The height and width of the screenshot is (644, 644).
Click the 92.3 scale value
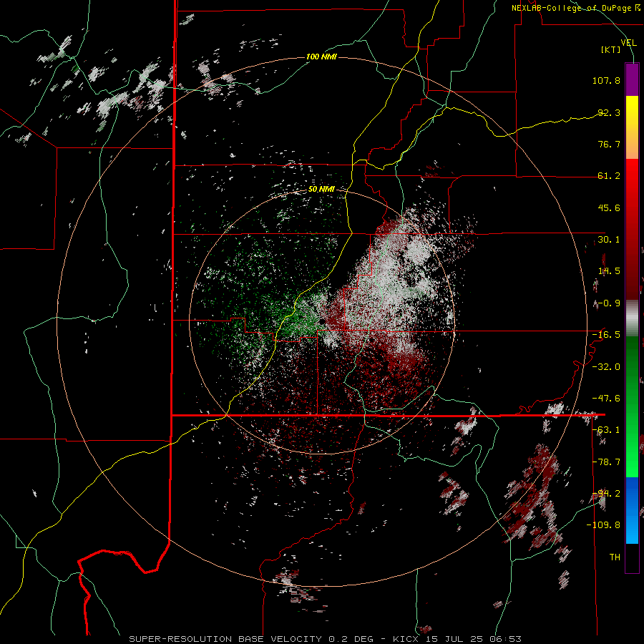[609, 112]
